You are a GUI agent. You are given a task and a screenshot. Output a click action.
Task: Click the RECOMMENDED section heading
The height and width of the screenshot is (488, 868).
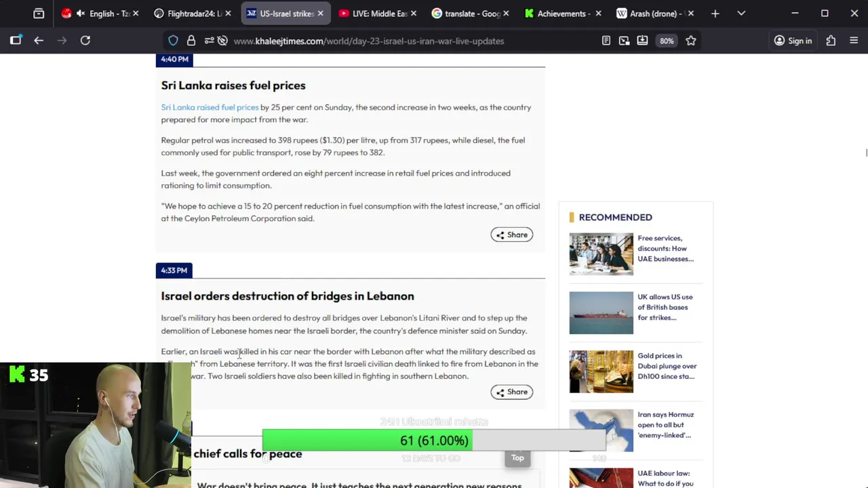point(615,217)
